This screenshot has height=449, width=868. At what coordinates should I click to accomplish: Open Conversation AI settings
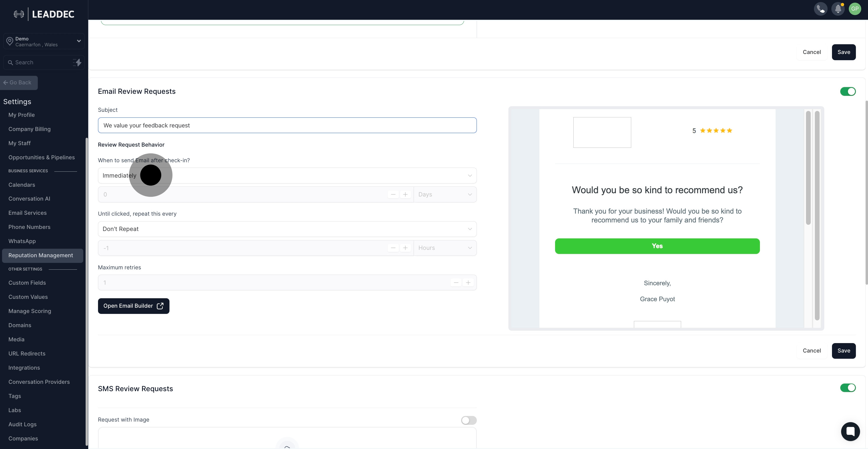tap(29, 199)
